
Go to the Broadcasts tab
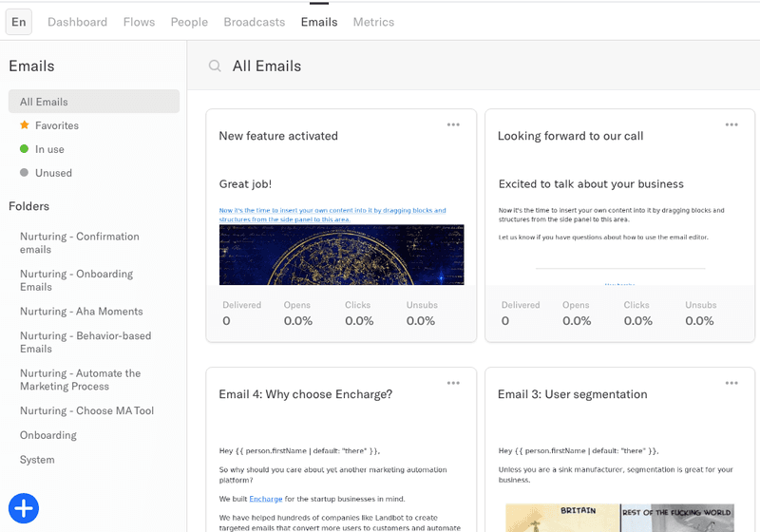click(x=254, y=22)
